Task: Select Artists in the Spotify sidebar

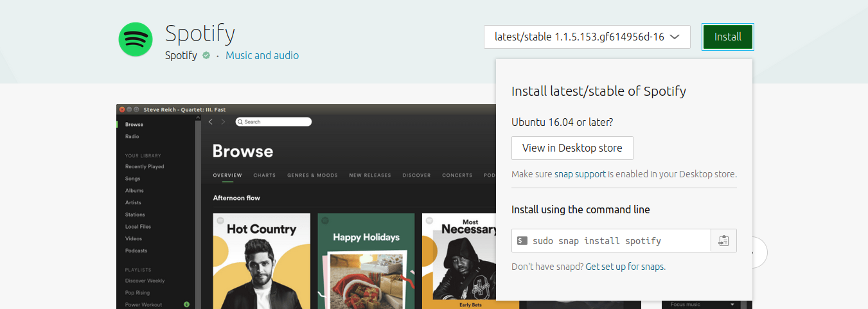Action: [x=133, y=202]
